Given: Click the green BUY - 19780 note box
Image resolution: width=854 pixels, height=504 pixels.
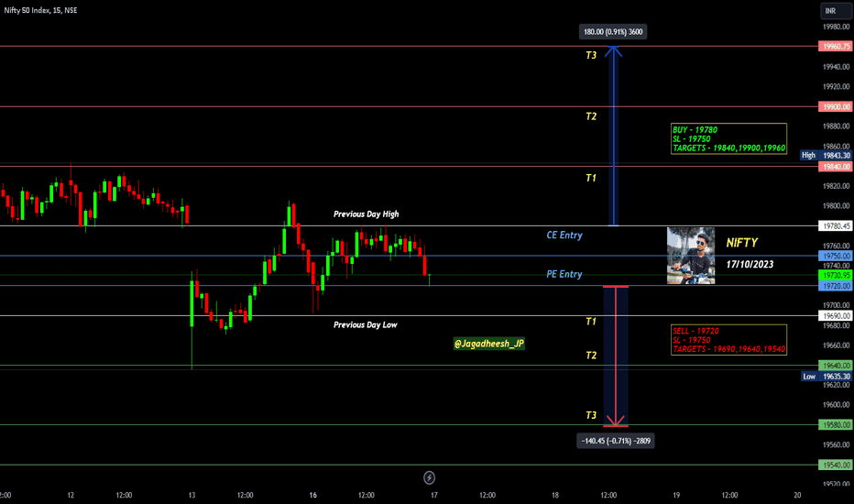Looking at the screenshot, I should 728,139.
